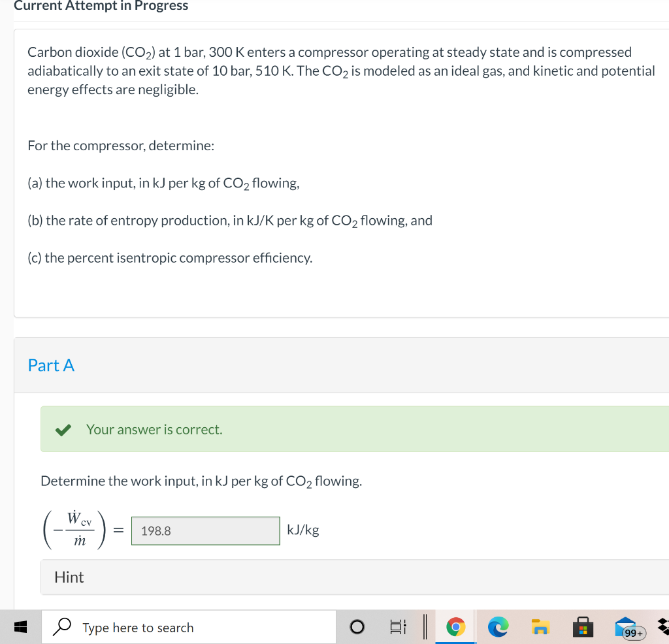
Task: Click the Type here to search box
Action: coord(188,627)
